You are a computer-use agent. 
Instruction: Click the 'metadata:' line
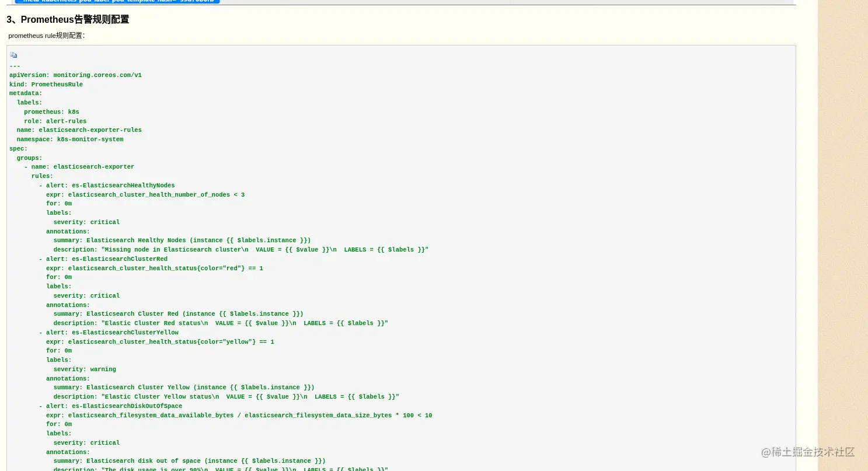(x=26, y=93)
